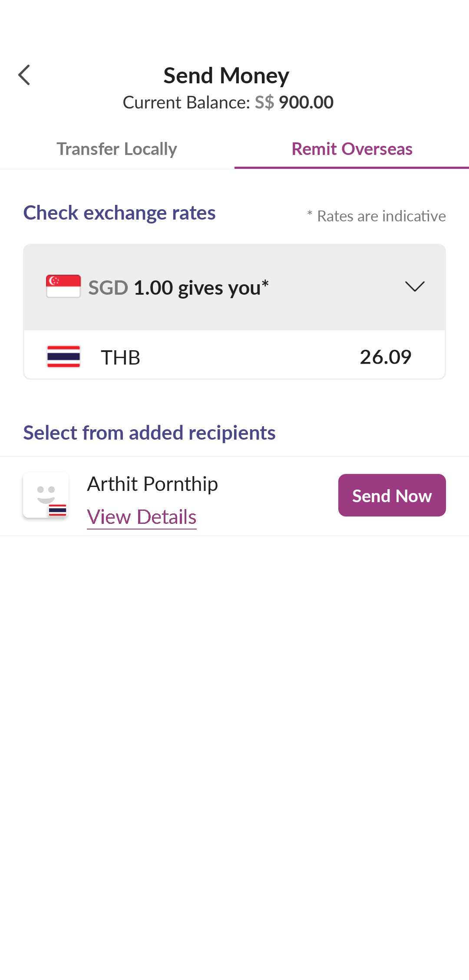This screenshot has width=469, height=980.
Task: Click the Check exchange rates heading
Action: point(119,213)
